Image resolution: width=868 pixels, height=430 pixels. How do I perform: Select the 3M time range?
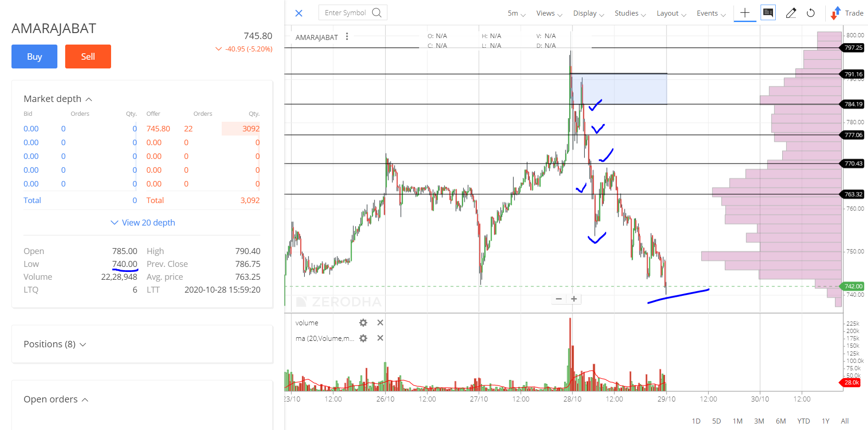(759, 421)
